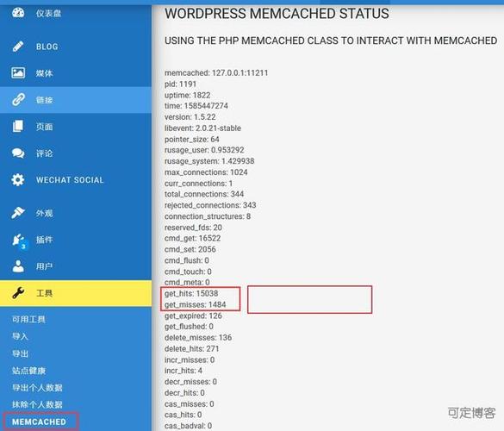Open 可用工具 available tools submenu
Screen dimensions: 504x431
[28, 319]
